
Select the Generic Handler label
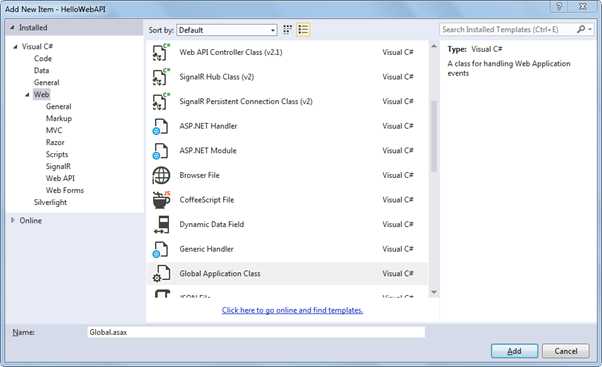[x=206, y=249]
